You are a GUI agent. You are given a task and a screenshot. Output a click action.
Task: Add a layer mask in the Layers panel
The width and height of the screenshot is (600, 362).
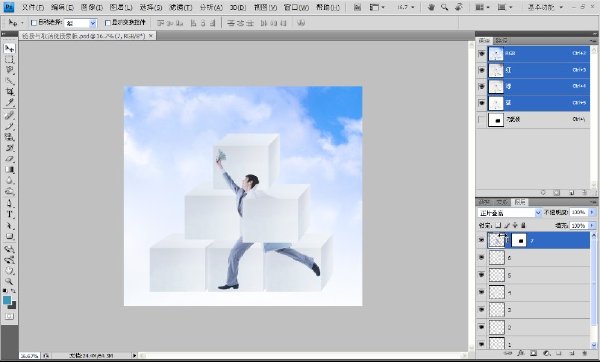point(533,354)
